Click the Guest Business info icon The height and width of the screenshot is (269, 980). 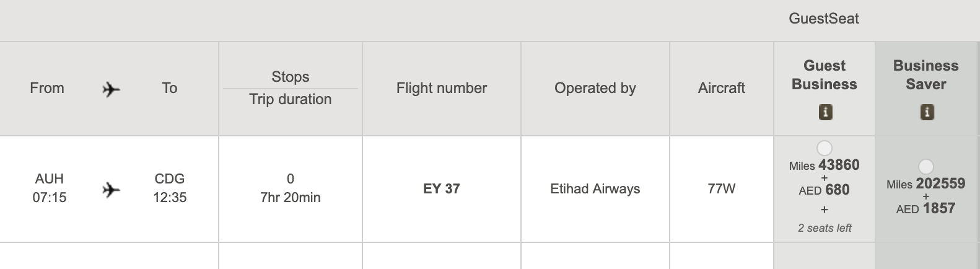[825, 112]
